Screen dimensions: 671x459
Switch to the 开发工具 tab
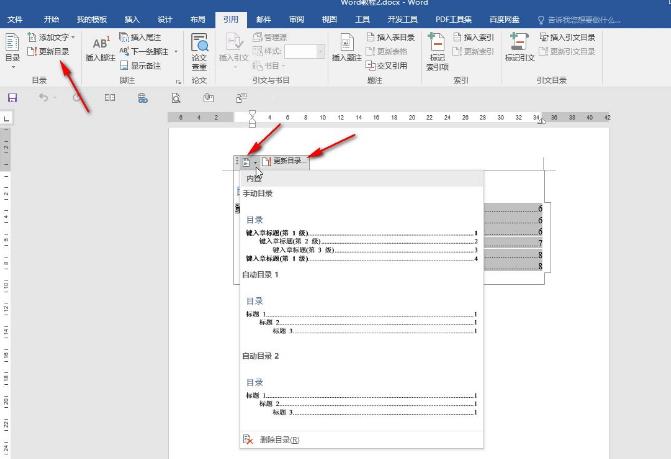tap(402, 20)
